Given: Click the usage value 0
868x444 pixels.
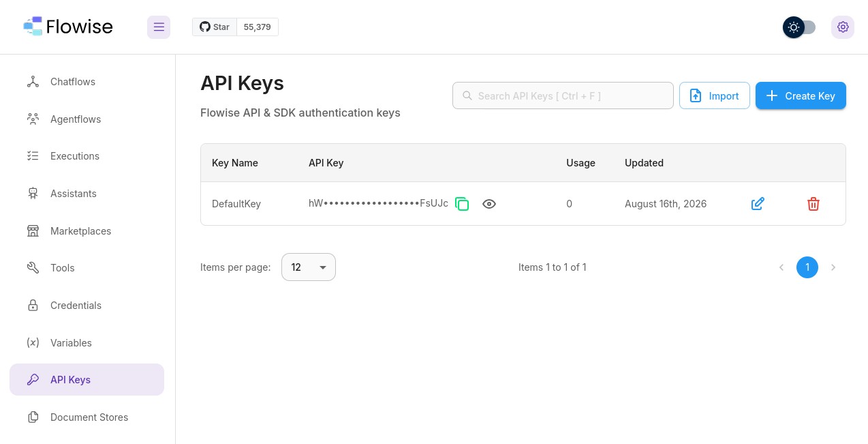Looking at the screenshot, I should pos(570,204).
